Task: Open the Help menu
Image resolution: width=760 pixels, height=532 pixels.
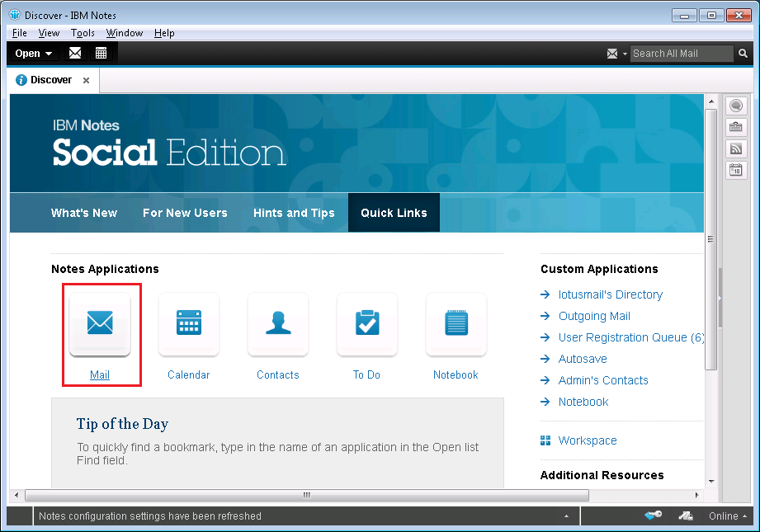Action: click(x=164, y=33)
